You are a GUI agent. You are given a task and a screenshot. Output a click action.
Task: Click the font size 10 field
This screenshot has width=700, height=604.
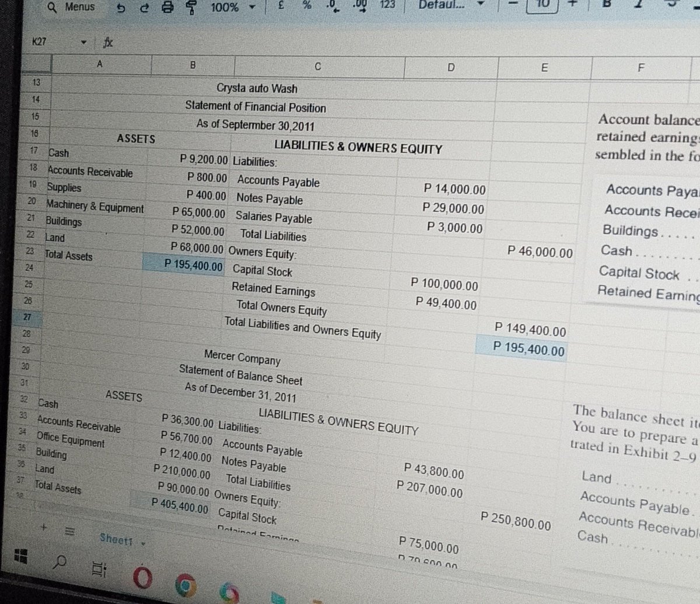click(543, 4)
